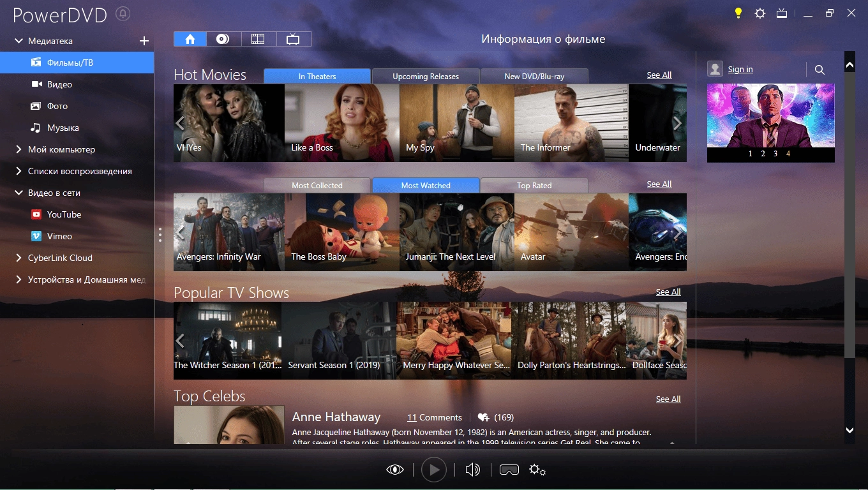Select the Most Collected tab
Image resolution: width=868 pixels, height=490 pixels.
click(x=317, y=185)
